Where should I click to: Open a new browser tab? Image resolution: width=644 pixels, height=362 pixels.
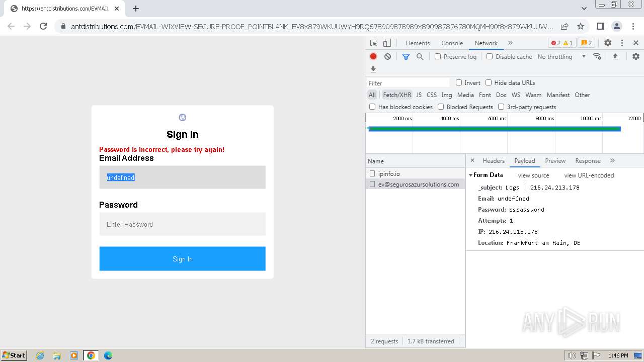coord(135,9)
